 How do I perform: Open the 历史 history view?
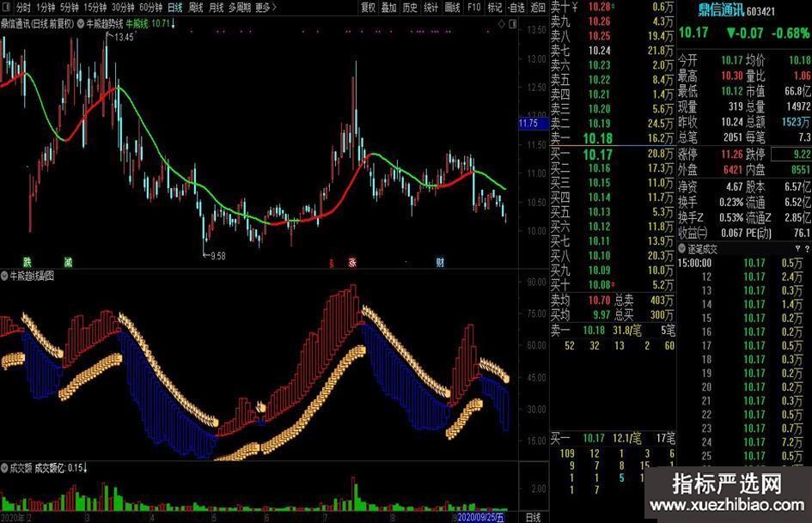point(410,7)
